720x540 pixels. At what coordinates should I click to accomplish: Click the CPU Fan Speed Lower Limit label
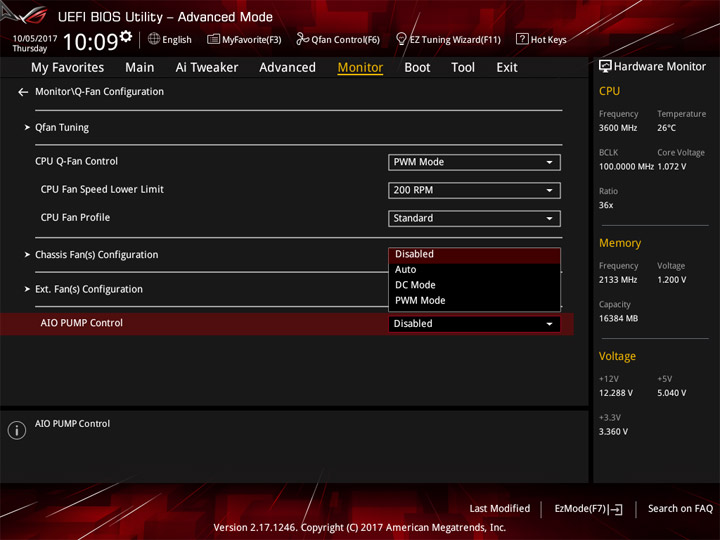[x=102, y=189]
